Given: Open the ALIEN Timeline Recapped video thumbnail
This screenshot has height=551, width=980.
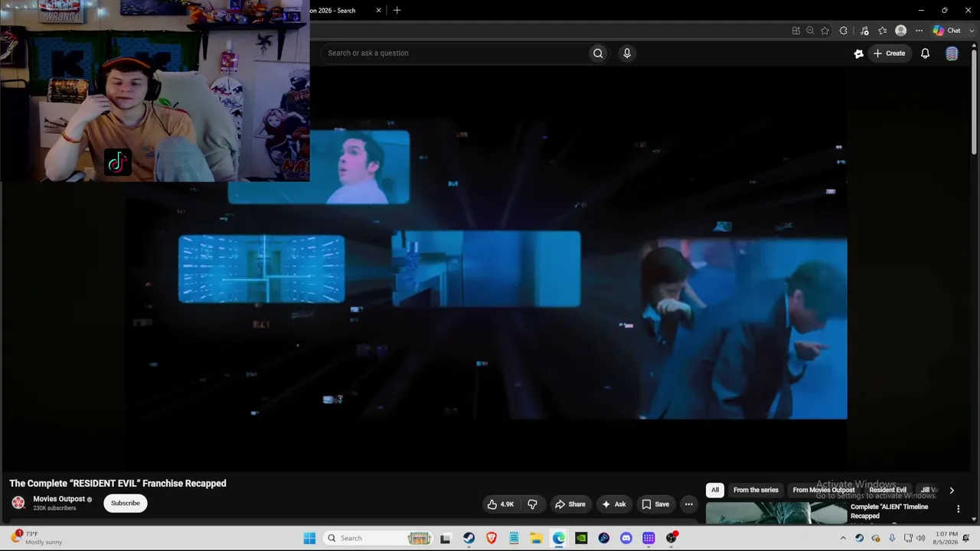Looking at the screenshot, I should click(x=776, y=514).
